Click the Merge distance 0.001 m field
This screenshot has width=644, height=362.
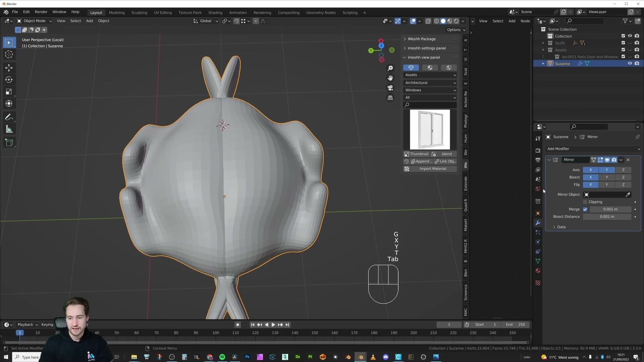coord(610,209)
